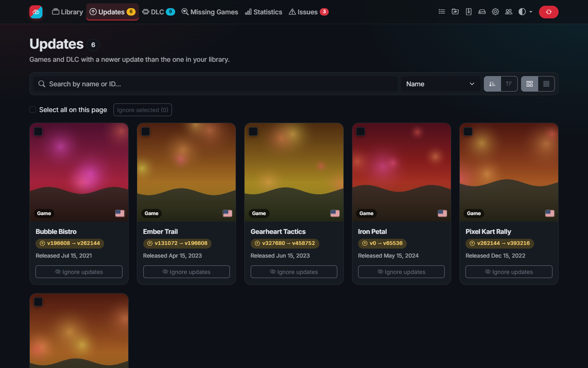The height and width of the screenshot is (368, 588).
Task: Click the zip archive icon
Action: pyautogui.click(x=469, y=12)
